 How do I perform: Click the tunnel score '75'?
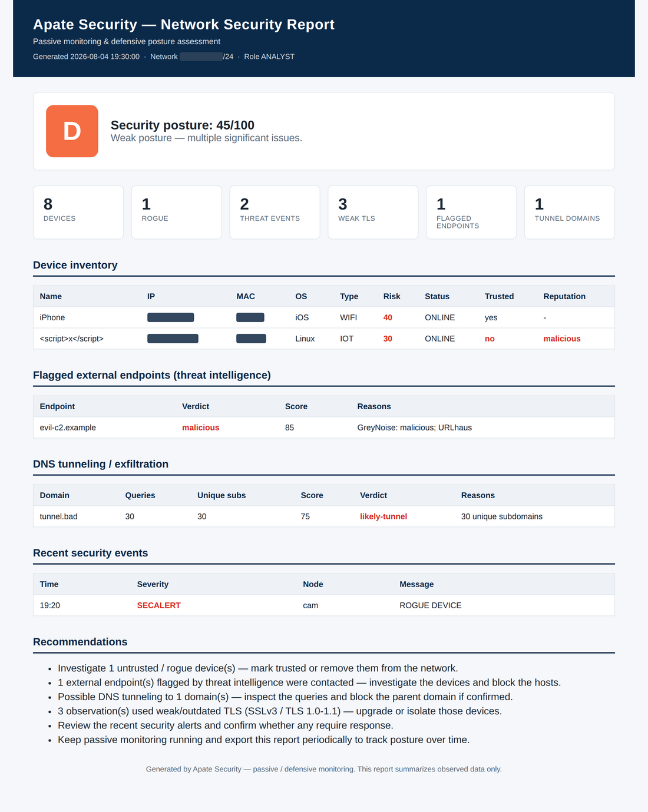coord(305,516)
